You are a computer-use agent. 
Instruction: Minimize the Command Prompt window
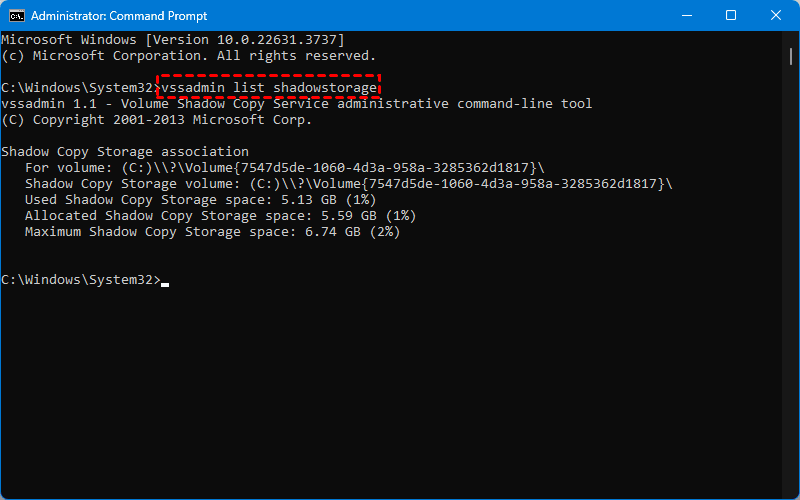pos(687,15)
